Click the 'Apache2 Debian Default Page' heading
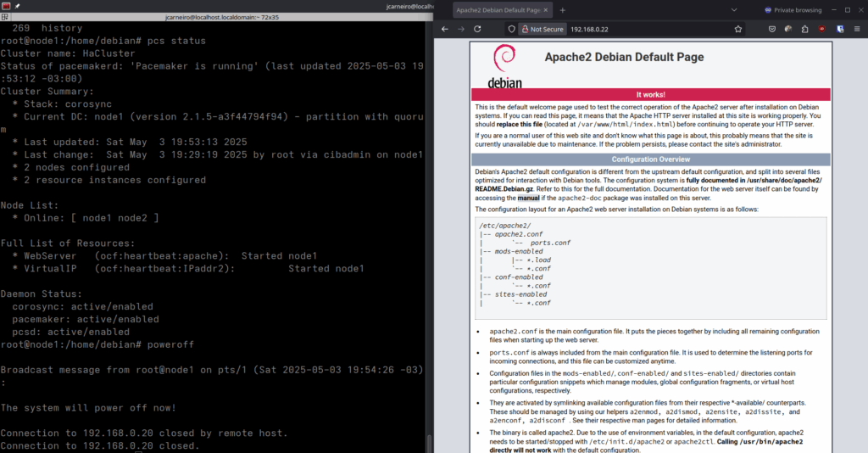 [624, 57]
